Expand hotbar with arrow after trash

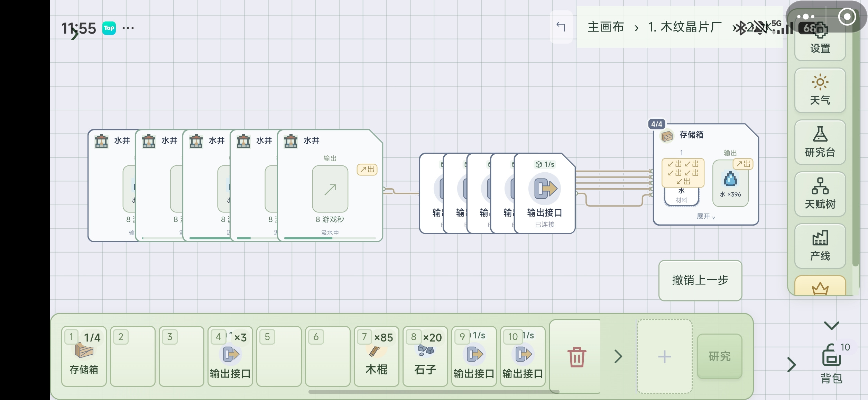pos(618,356)
